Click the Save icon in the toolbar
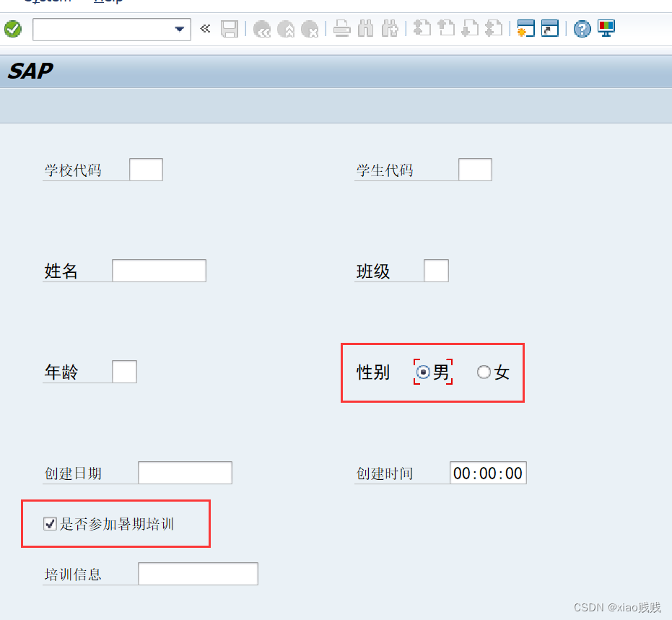The image size is (672, 620). (230, 28)
